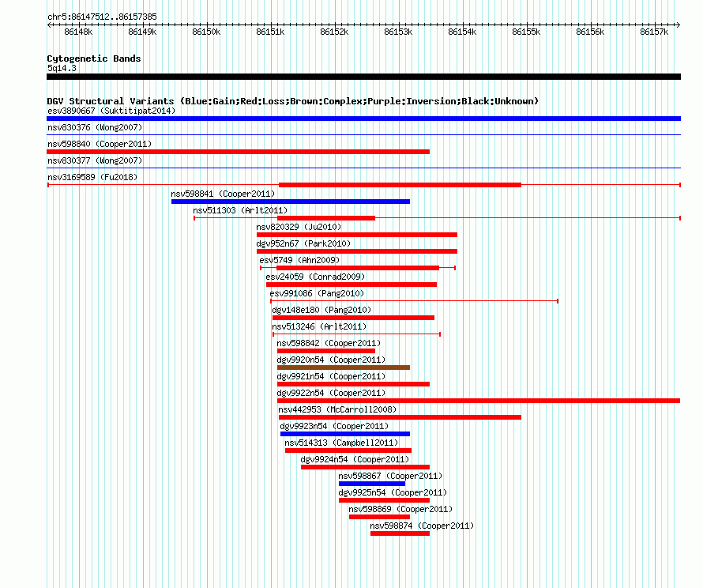Open variant esv24059 (Conrad2009)
This screenshot has width=703, height=588.
[315, 277]
